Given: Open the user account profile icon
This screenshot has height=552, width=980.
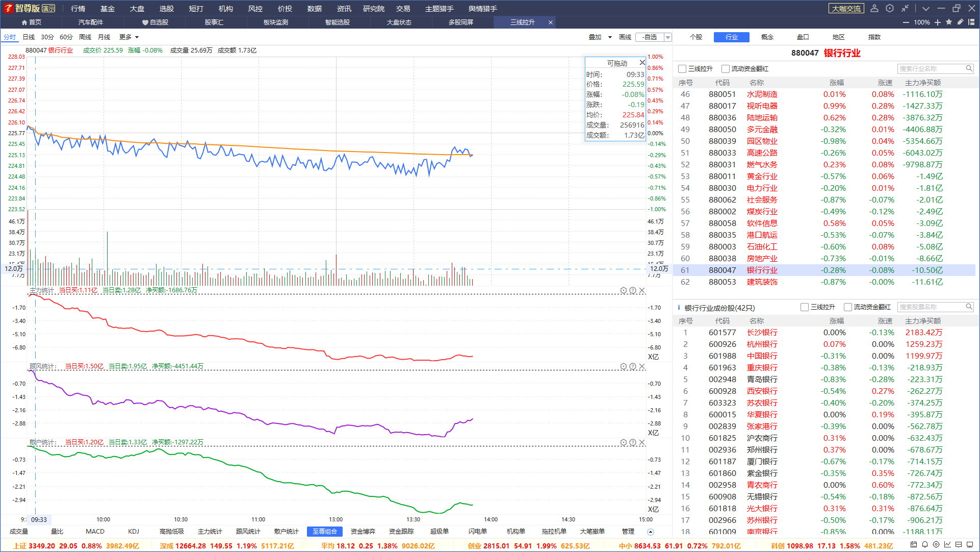Looking at the screenshot, I should 874,8.
